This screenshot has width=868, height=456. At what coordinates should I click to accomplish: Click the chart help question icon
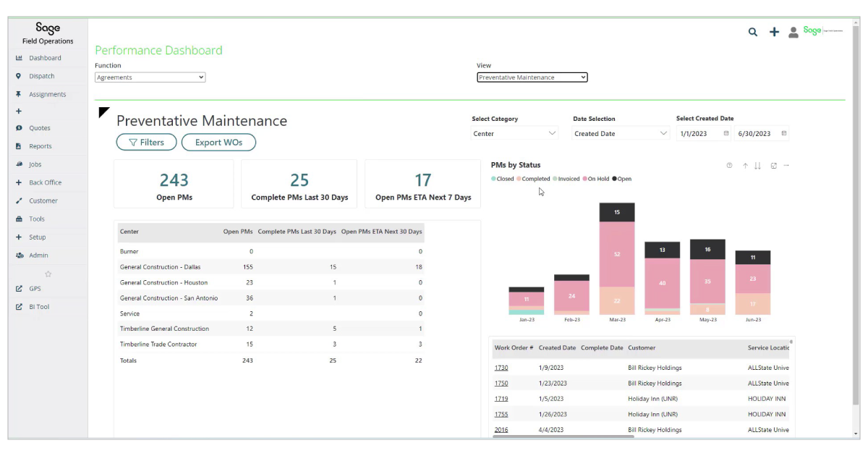[x=729, y=166]
